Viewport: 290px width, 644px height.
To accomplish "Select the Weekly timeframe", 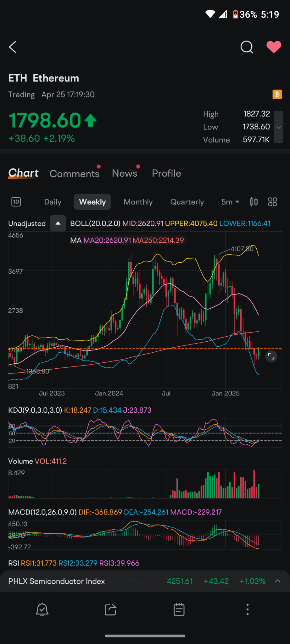I will (92, 202).
